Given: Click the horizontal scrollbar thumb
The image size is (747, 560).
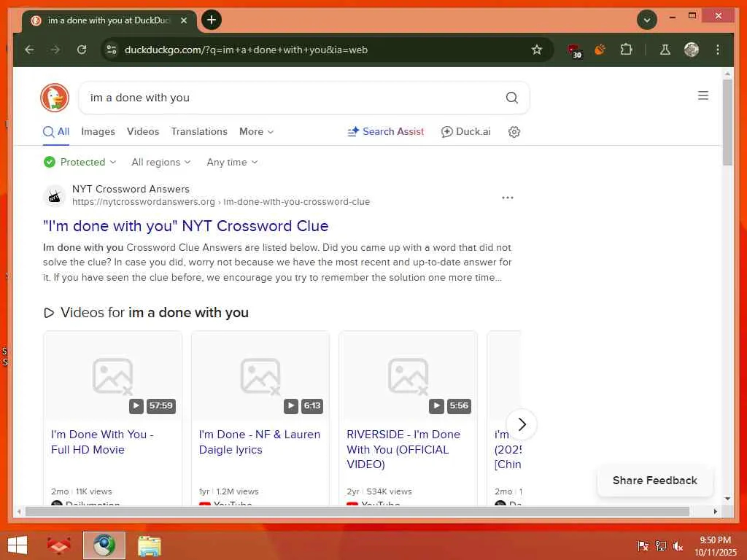Looking at the screenshot, I should tap(357, 511).
